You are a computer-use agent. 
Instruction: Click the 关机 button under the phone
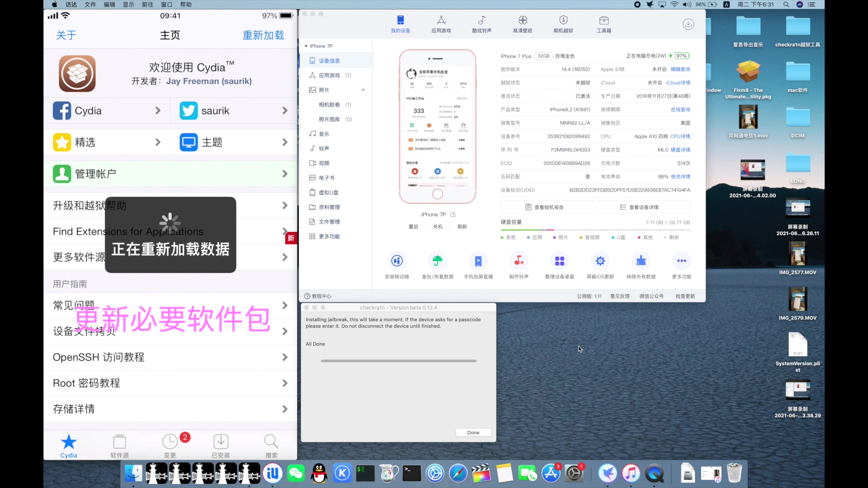point(438,227)
